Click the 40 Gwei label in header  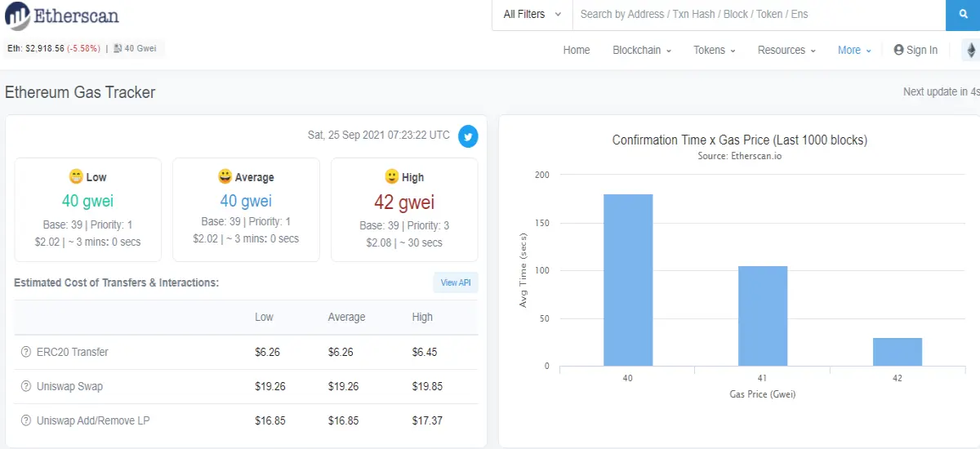click(141, 49)
